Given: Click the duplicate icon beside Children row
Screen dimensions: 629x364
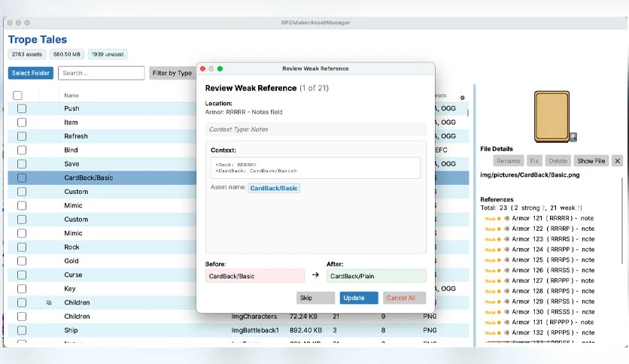Looking at the screenshot, I should tap(49, 302).
